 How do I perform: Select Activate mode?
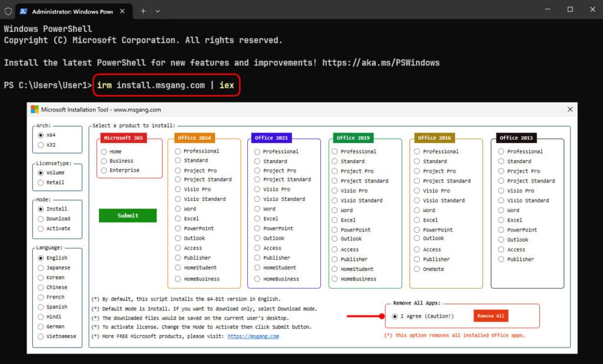tap(41, 229)
